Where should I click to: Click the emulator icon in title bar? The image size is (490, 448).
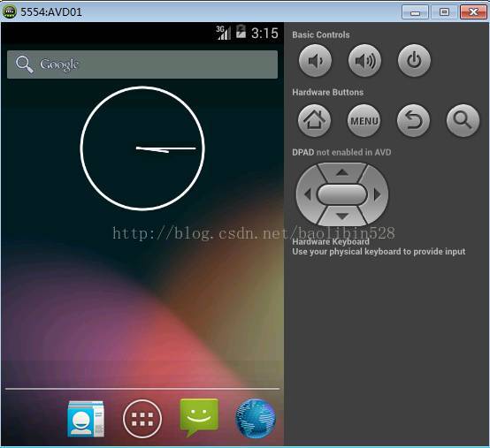click(10, 11)
